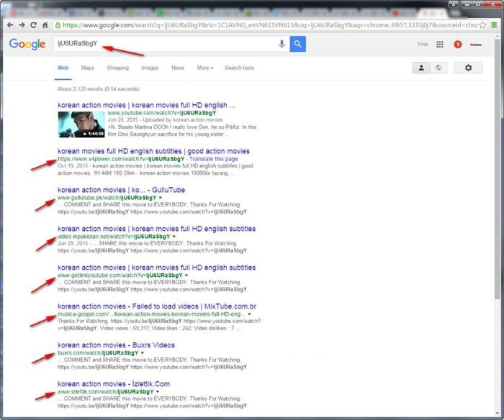Viewport: 504px width, 420px height.
Task: Reload the page with the refresh icon
Action: (33, 25)
